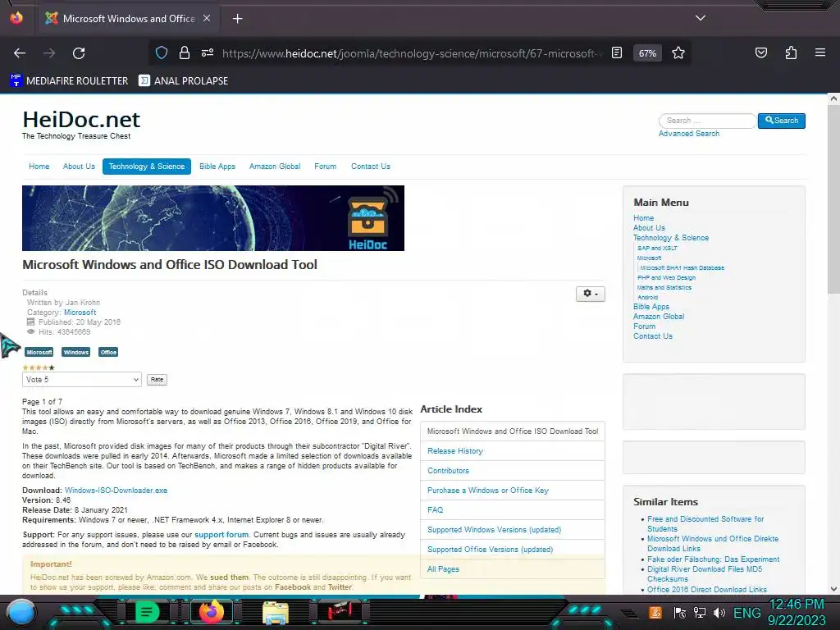
Task: Open Save to Pocket icon
Action: point(760,52)
